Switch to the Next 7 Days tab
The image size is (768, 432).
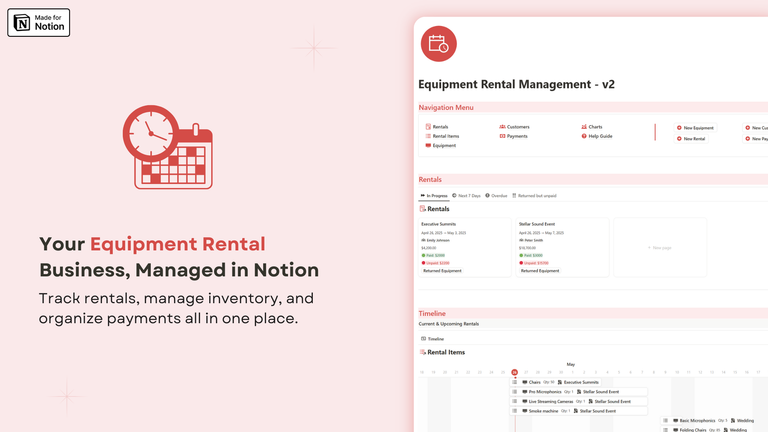point(467,196)
